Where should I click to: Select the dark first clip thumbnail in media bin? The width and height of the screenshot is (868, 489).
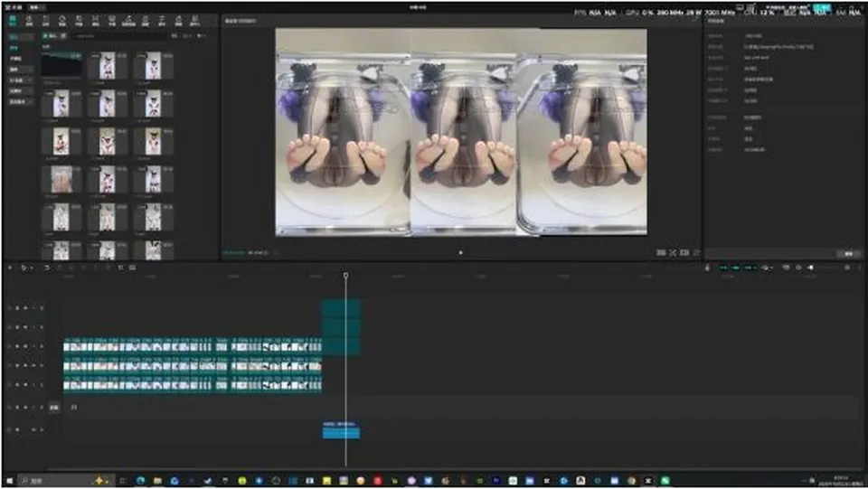point(61,66)
